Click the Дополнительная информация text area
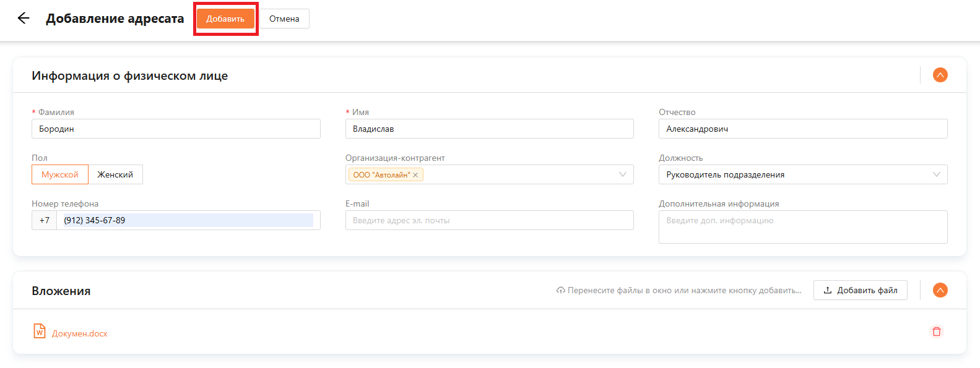Image resolution: width=980 pixels, height=368 pixels. click(x=802, y=227)
